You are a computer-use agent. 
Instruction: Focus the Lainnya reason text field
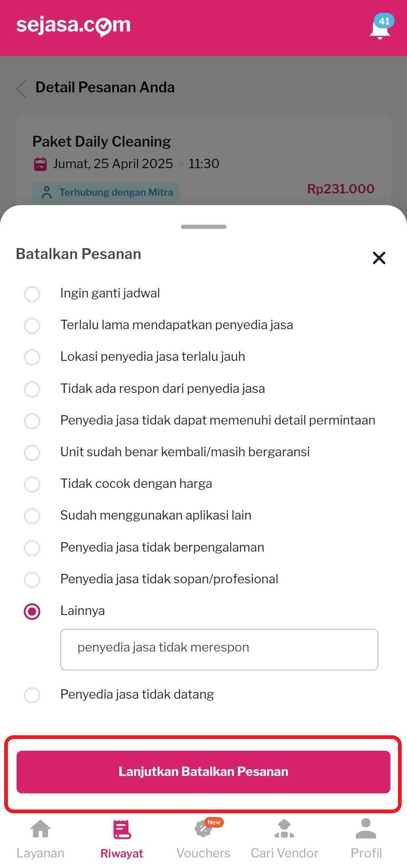pyautogui.click(x=219, y=649)
